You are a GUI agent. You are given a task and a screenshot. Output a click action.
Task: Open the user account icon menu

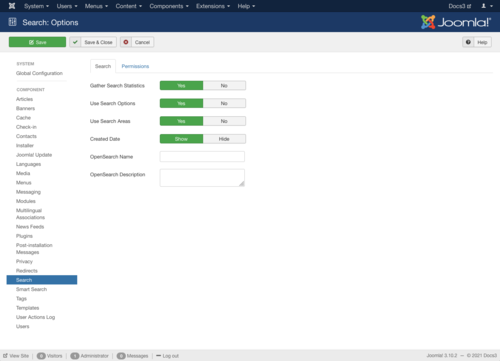click(x=487, y=6)
